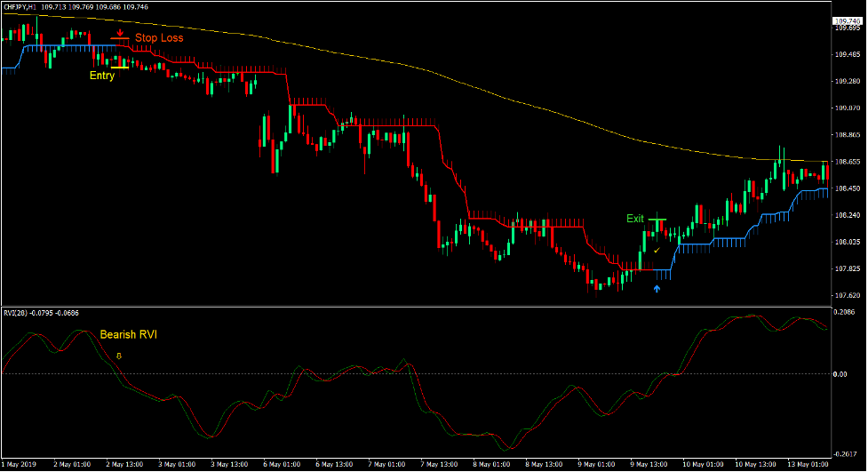Click the red down arrow above Stop Loss
The width and height of the screenshot is (868, 472).
coord(120,32)
